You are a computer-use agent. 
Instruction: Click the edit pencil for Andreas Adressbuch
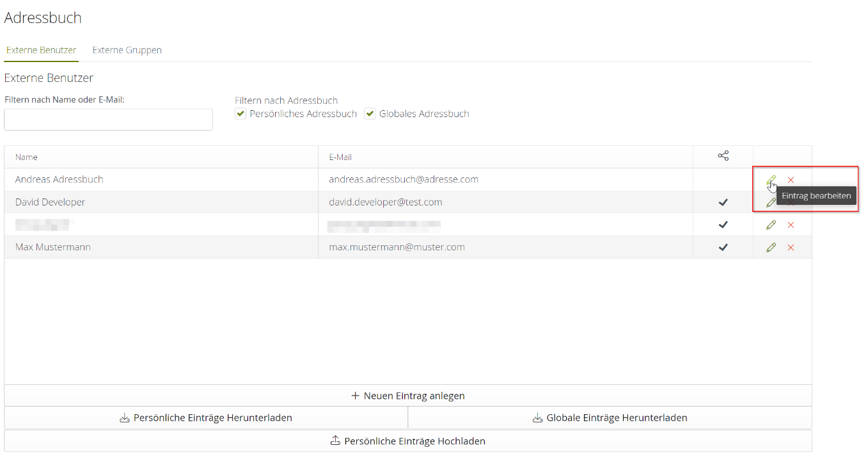771,179
